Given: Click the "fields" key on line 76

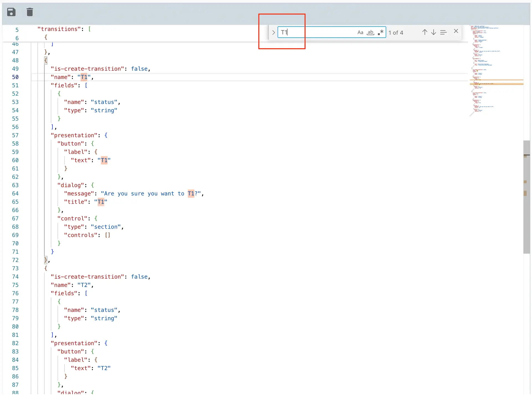Looking at the screenshot, I should point(64,293).
